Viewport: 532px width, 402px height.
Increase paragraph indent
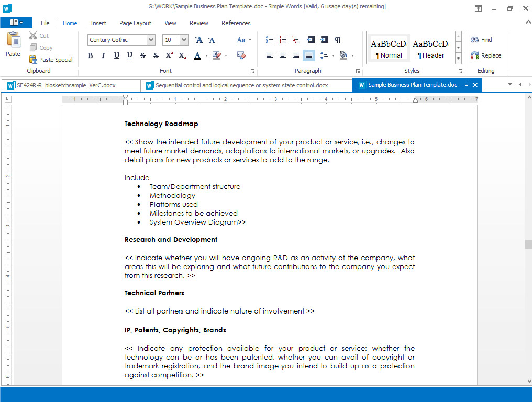(x=324, y=40)
